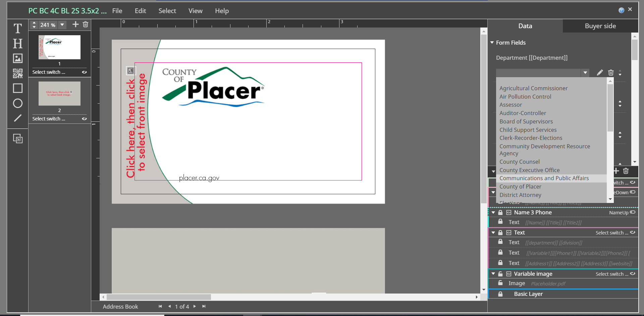Click the image placeholder icon on canvas
This screenshot has height=316, width=644.
coord(130,70)
